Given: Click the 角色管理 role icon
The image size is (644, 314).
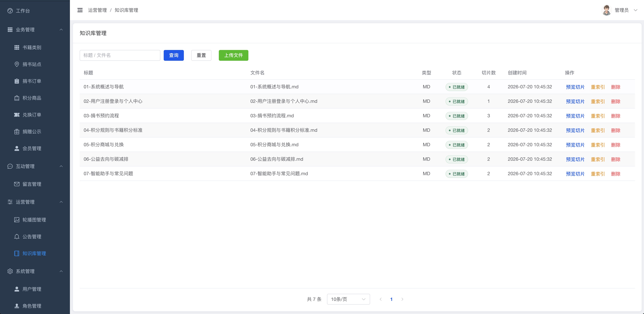Looking at the screenshot, I should click(x=17, y=306).
